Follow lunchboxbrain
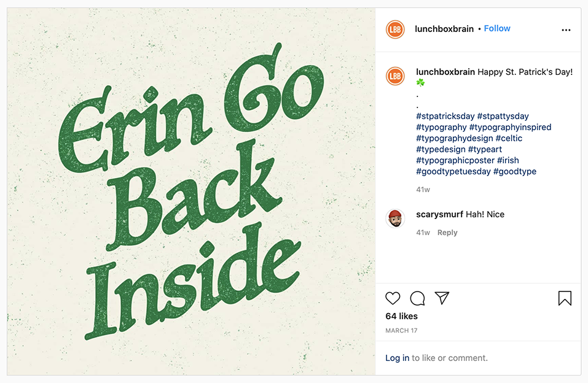 (x=497, y=28)
